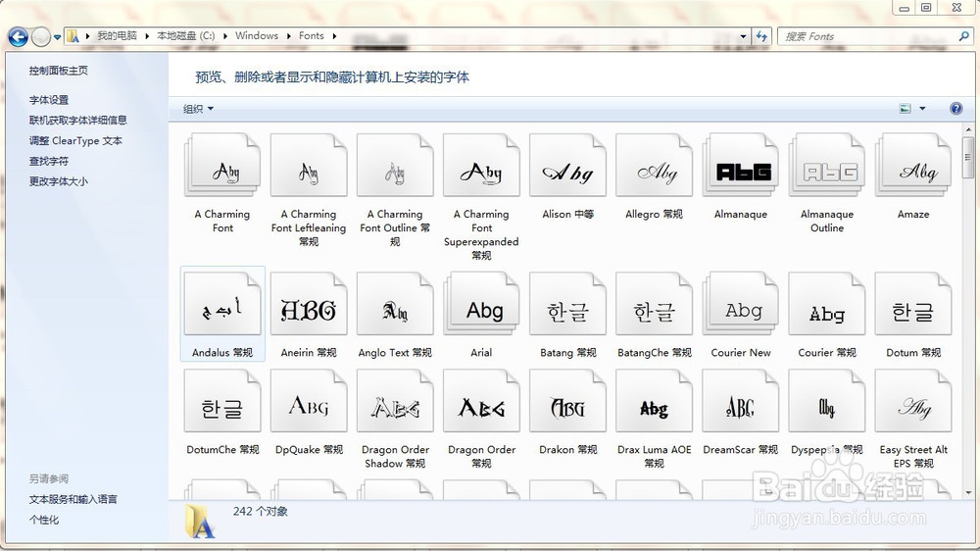This screenshot has width=980, height=551.
Task: Select the Easy Street Alt EPS icon
Action: (913, 401)
